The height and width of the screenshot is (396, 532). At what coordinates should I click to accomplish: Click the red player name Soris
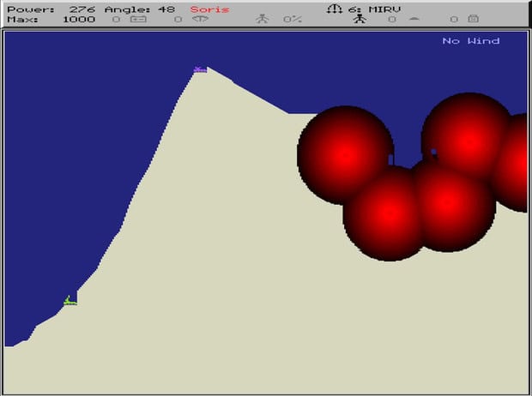[x=211, y=9]
